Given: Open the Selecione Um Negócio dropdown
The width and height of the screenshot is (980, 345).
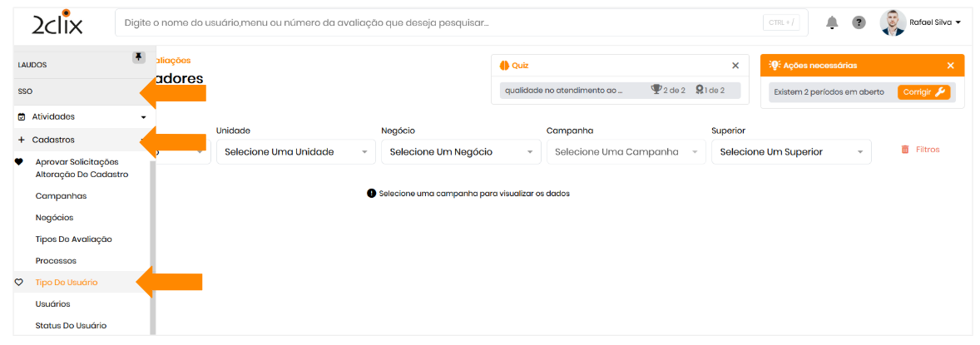Looking at the screenshot, I should (x=458, y=151).
